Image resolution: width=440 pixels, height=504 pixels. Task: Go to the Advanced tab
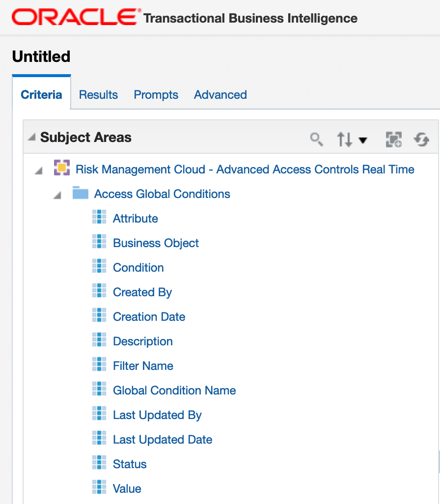click(220, 95)
